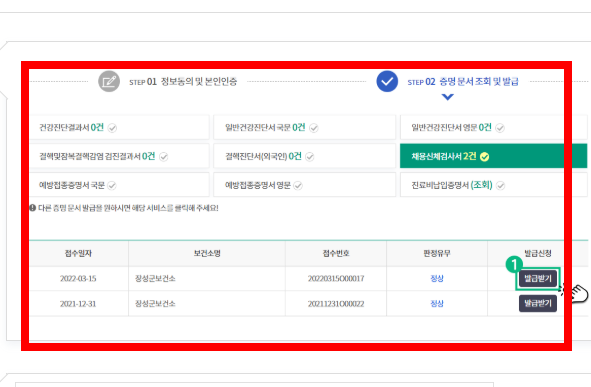Click check icon beside 결핵진단서(외국인)
The height and width of the screenshot is (387, 591).
click(x=310, y=157)
